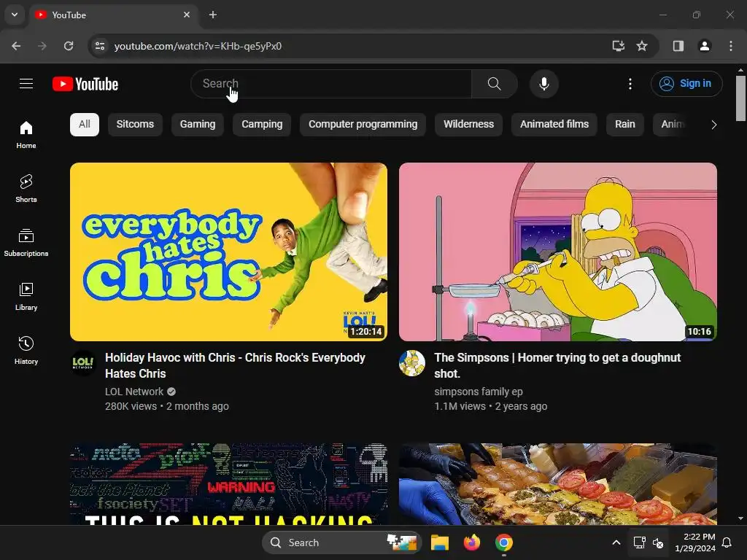Open Holiday Havoc with Chris video title
Screen dimensions: 747x560
(x=235, y=366)
